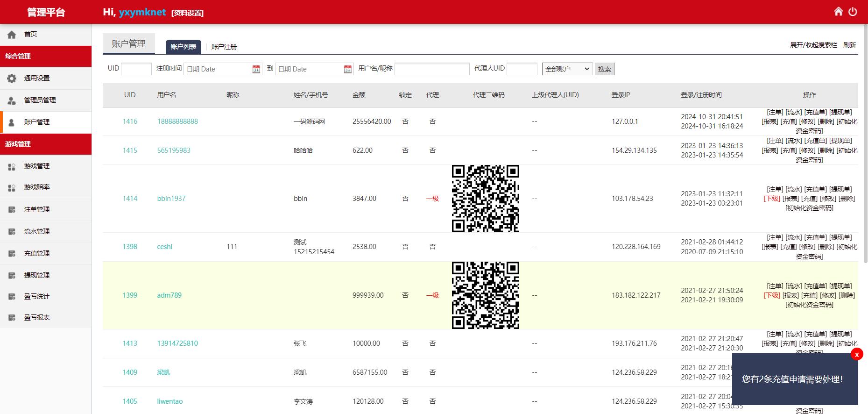Click the 盈亏报表 sidebar icon

(12, 317)
